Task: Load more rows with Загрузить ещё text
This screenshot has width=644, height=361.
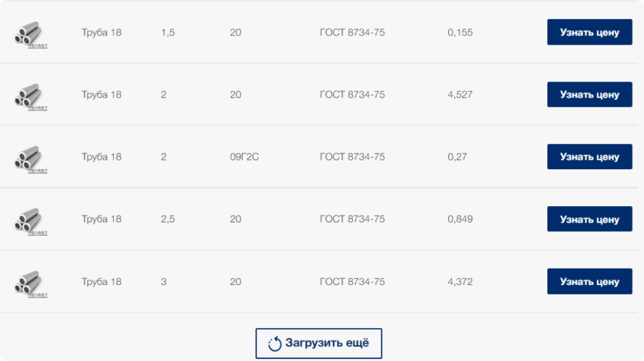Action: pos(327,343)
